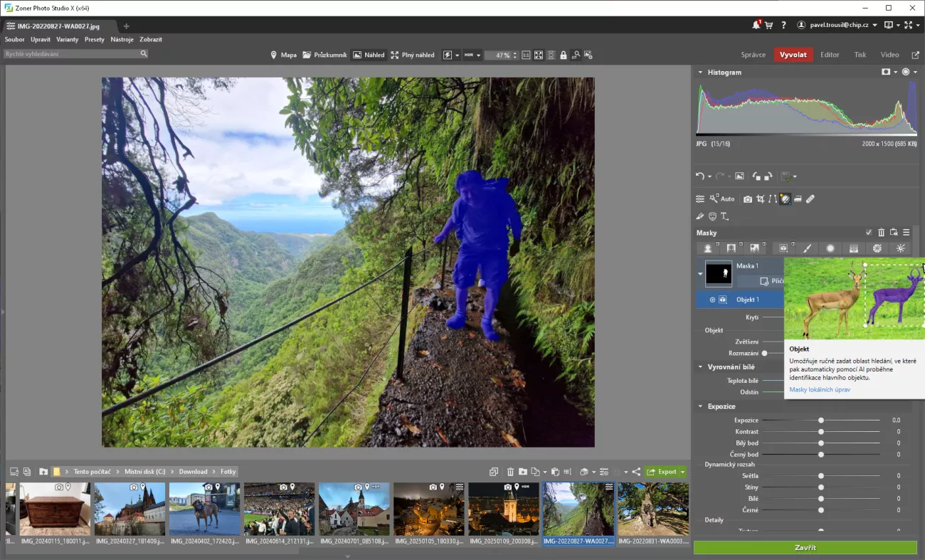Toggle the Masky enable checkbox
The width and height of the screenshot is (925, 560).
pos(869,233)
